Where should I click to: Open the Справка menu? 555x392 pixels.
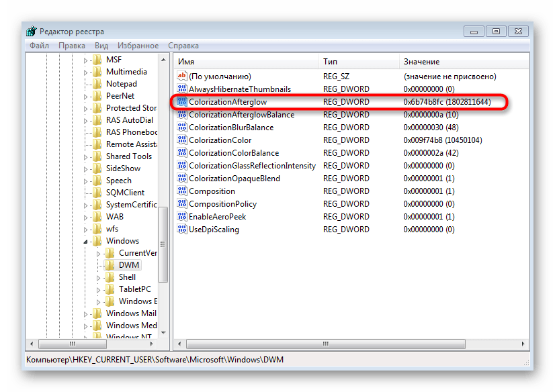pyautogui.click(x=183, y=46)
